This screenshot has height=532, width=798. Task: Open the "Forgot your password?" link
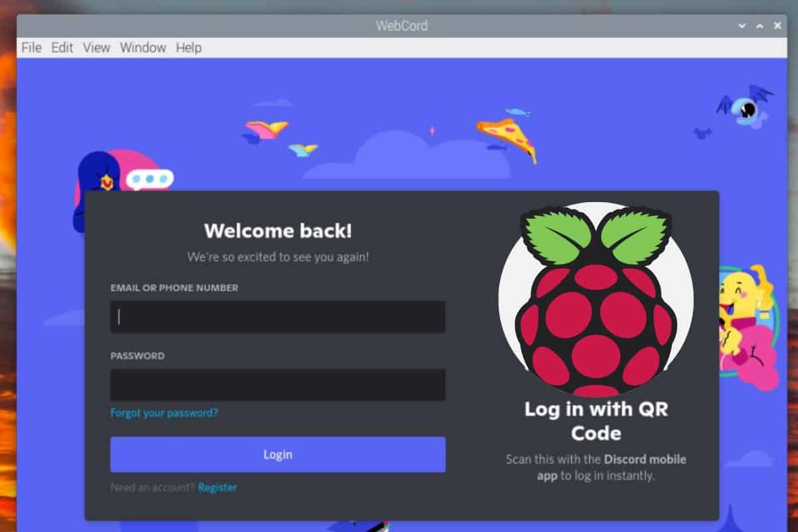point(163,412)
